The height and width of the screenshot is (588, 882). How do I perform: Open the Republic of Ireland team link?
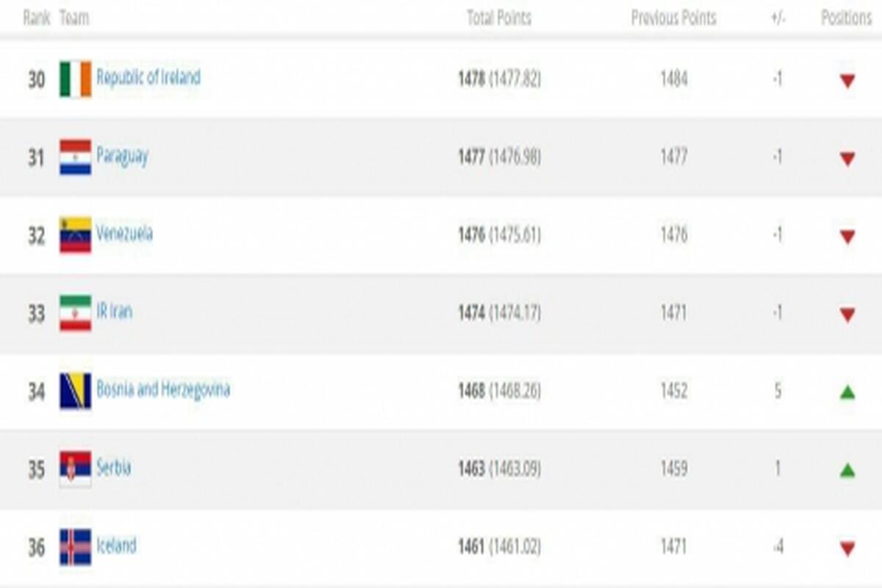tap(148, 78)
